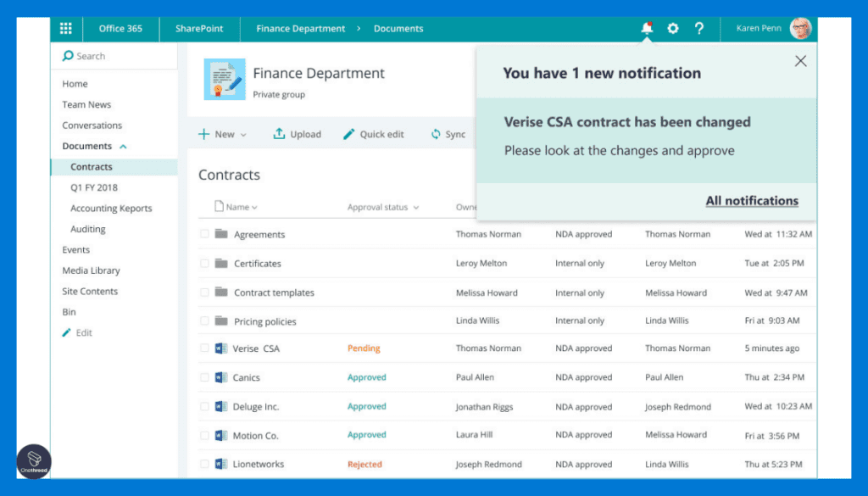
Task: Select Contracts under Documents
Action: 114,167
